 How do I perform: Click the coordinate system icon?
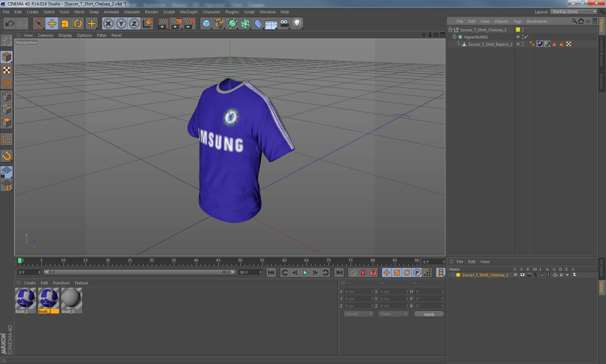pos(147,24)
